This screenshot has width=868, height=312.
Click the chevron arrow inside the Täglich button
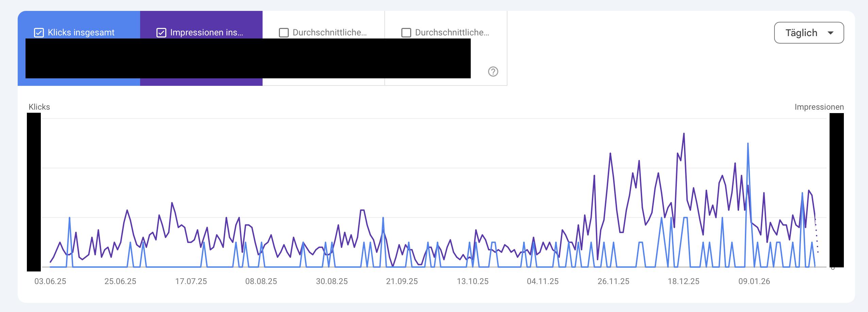tap(831, 32)
